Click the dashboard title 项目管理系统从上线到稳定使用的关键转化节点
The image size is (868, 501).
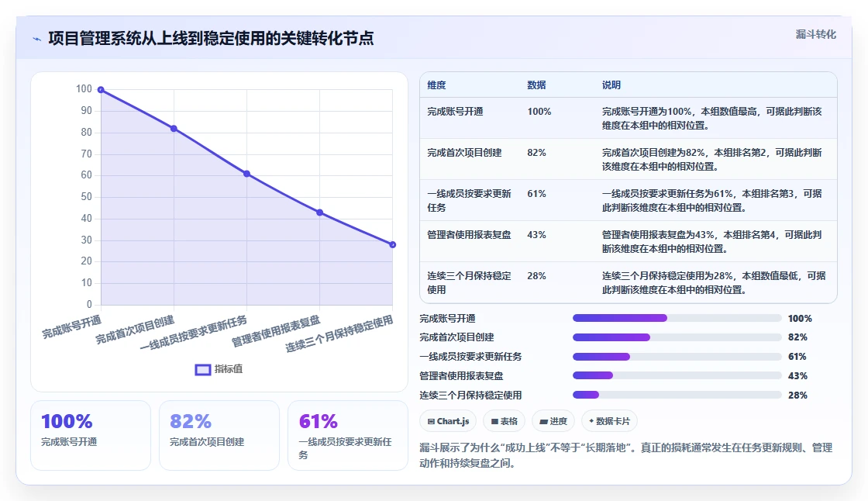click(211, 38)
